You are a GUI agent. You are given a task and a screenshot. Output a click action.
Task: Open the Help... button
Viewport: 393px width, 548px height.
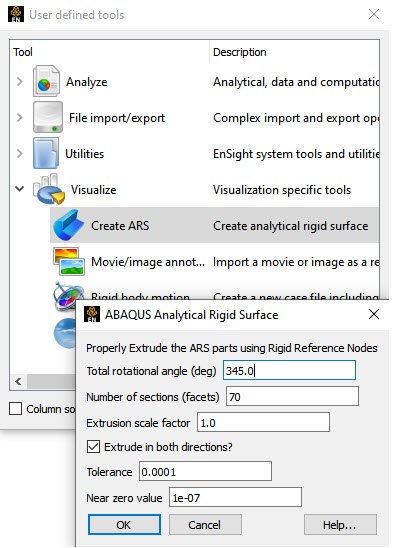point(340,525)
